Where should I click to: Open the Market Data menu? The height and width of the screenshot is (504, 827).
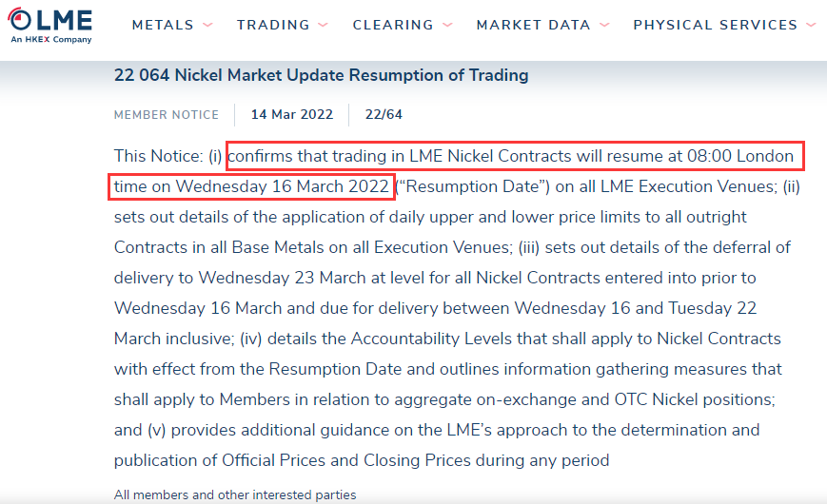(533, 25)
